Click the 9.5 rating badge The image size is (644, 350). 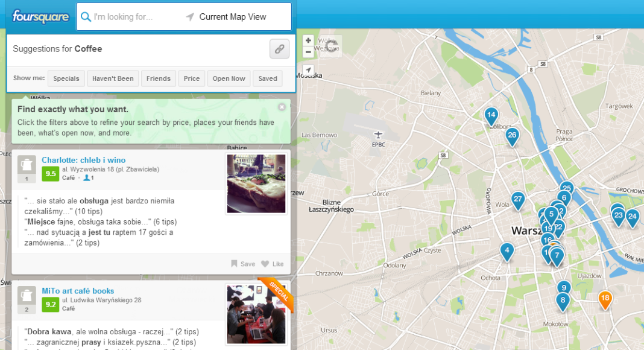tap(51, 173)
